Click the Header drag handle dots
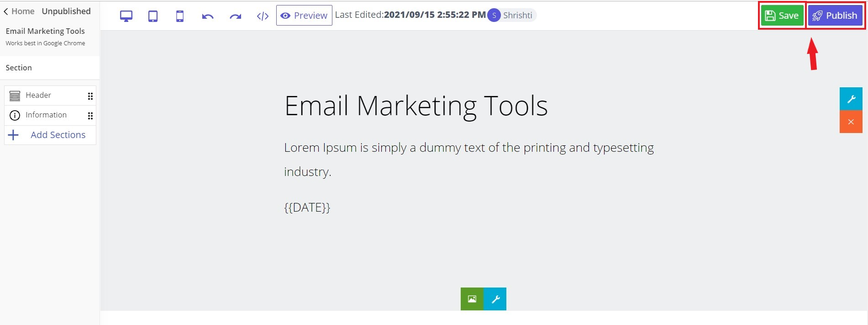 [x=90, y=96]
